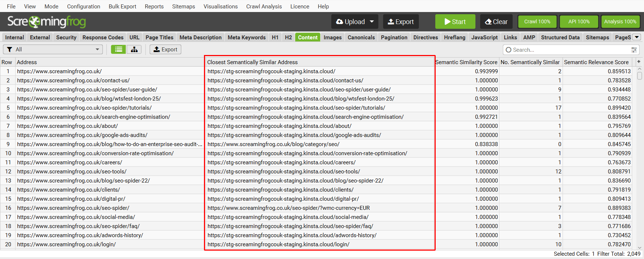Switch to the H2 tab

(288, 37)
